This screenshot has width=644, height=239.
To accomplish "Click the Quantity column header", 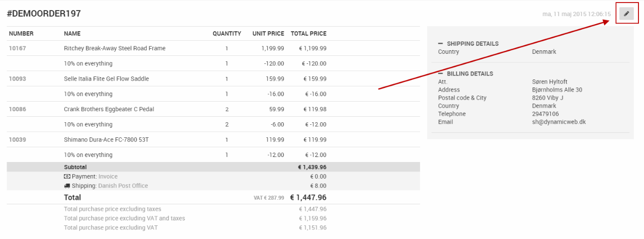I will (226, 34).
